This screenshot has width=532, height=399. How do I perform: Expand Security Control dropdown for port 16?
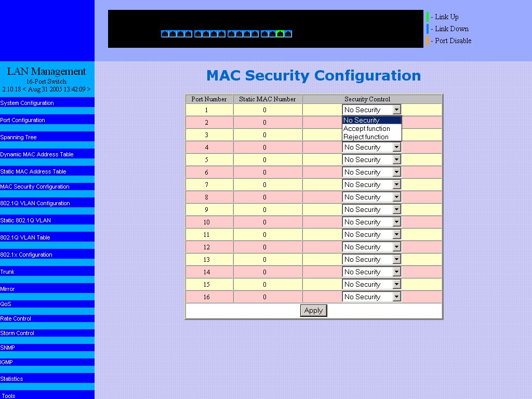coord(371,297)
